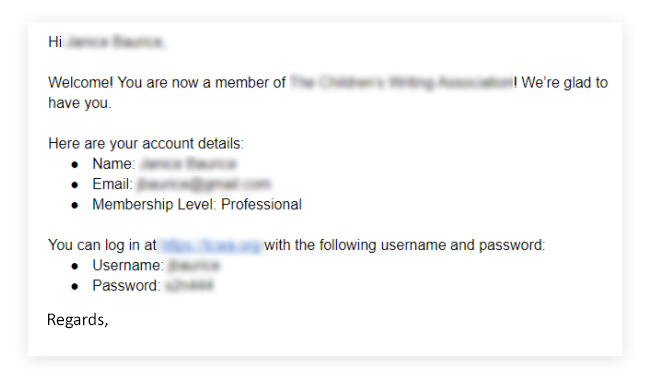Select the blurred username value
This screenshot has width=650, height=383.
194,265
